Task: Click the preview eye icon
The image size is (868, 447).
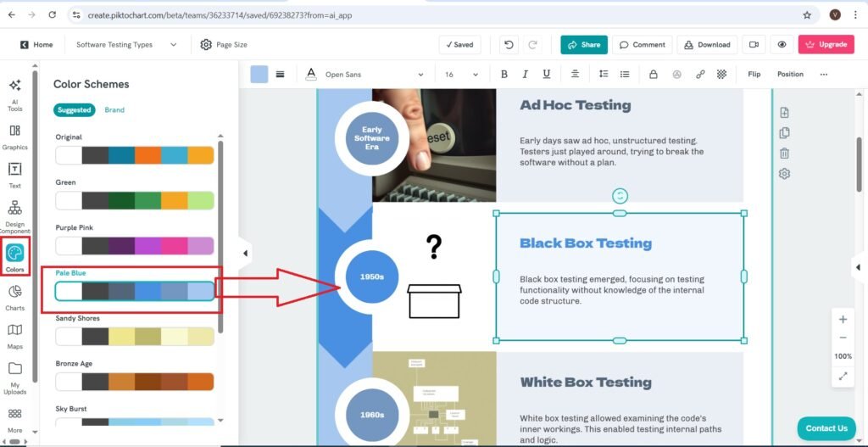Action: coord(782,45)
